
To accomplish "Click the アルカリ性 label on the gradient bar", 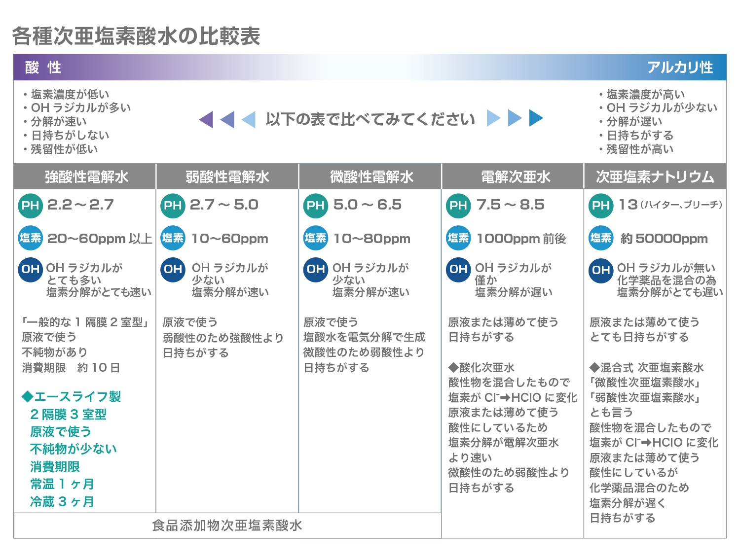I will click(x=679, y=68).
